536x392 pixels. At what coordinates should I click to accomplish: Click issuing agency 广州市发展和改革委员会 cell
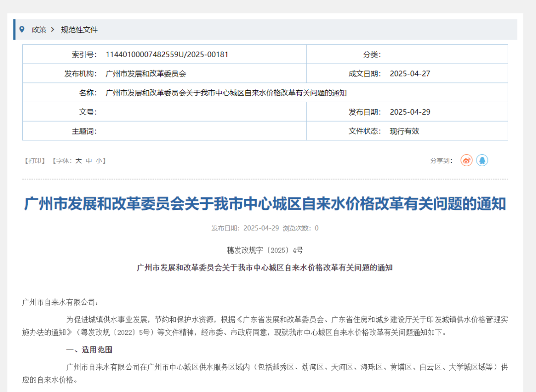pyautogui.click(x=146, y=73)
